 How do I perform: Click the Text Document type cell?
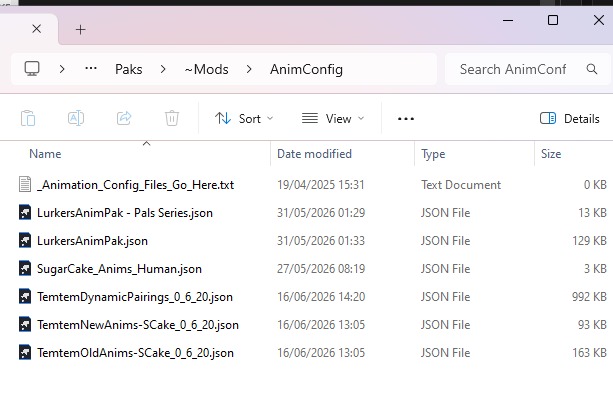[461, 184]
